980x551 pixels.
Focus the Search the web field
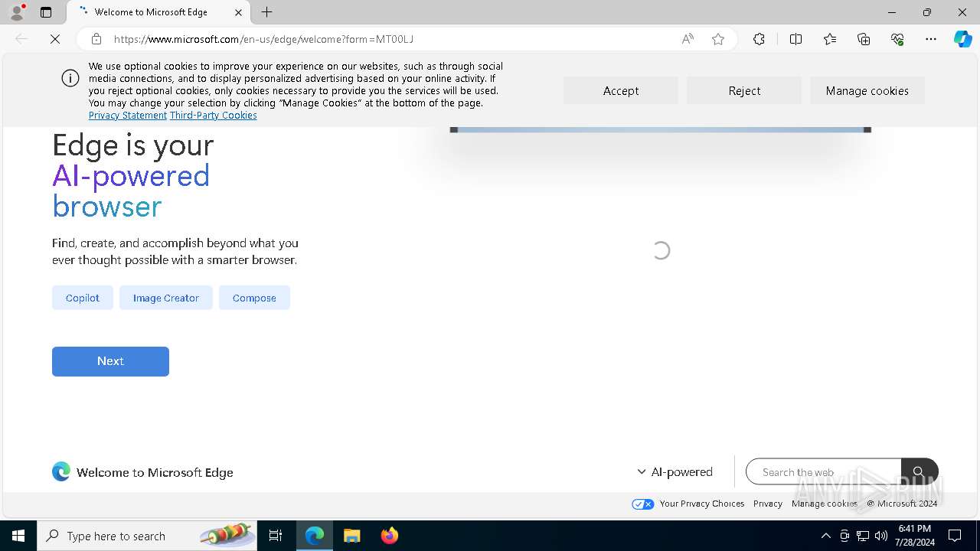[x=824, y=472]
